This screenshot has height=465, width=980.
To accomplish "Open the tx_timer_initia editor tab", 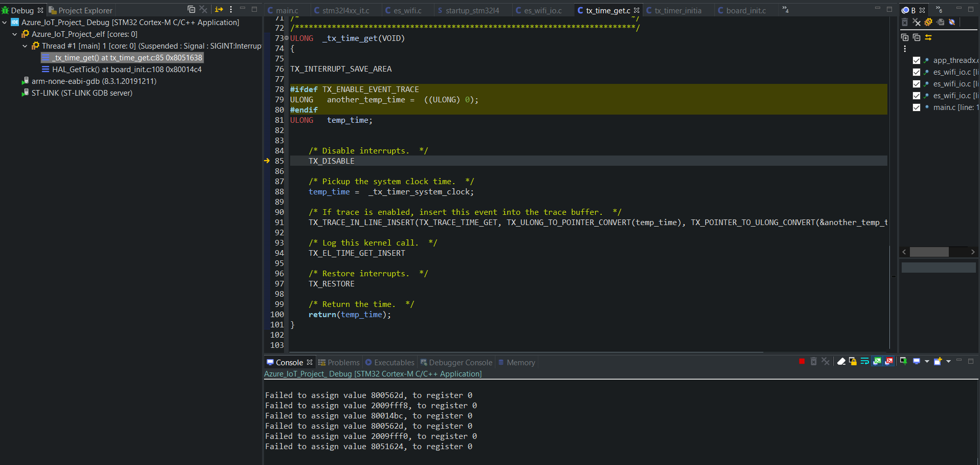I will [673, 10].
